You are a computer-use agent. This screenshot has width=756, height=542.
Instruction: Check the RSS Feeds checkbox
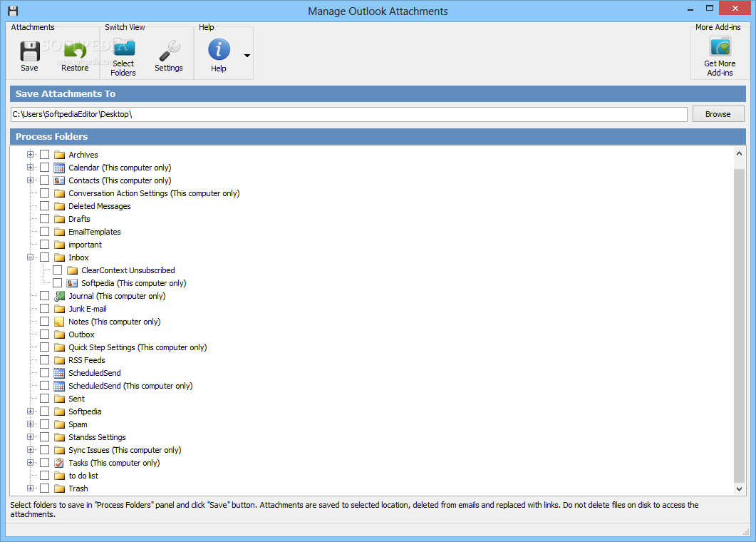tap(44, 359)
